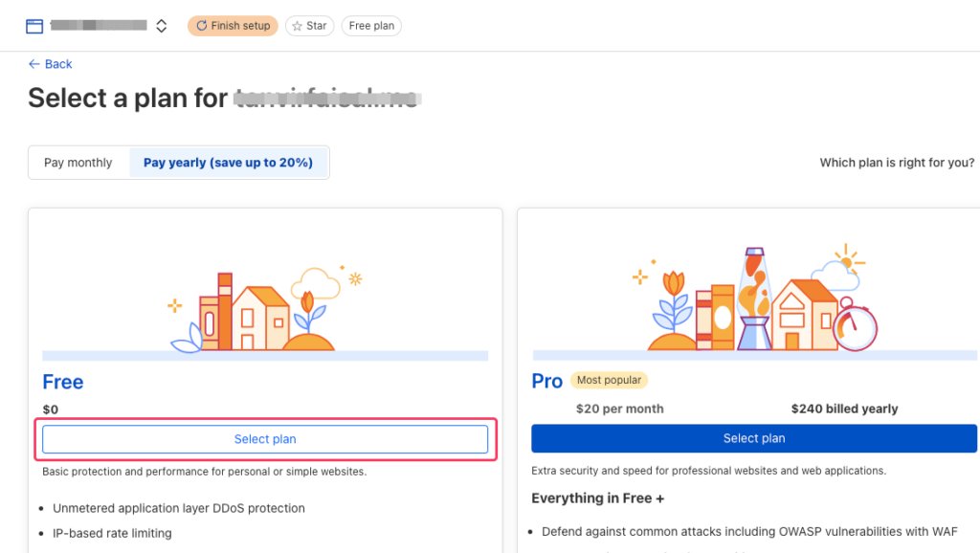Expand the Free plan status pill
The image size is (980, 553).
tap(371, 26)
